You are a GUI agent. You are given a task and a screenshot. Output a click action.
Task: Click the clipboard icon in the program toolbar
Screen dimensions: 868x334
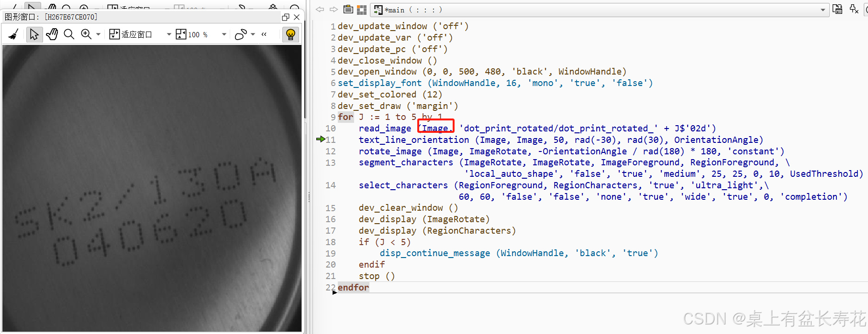point(348,10)
